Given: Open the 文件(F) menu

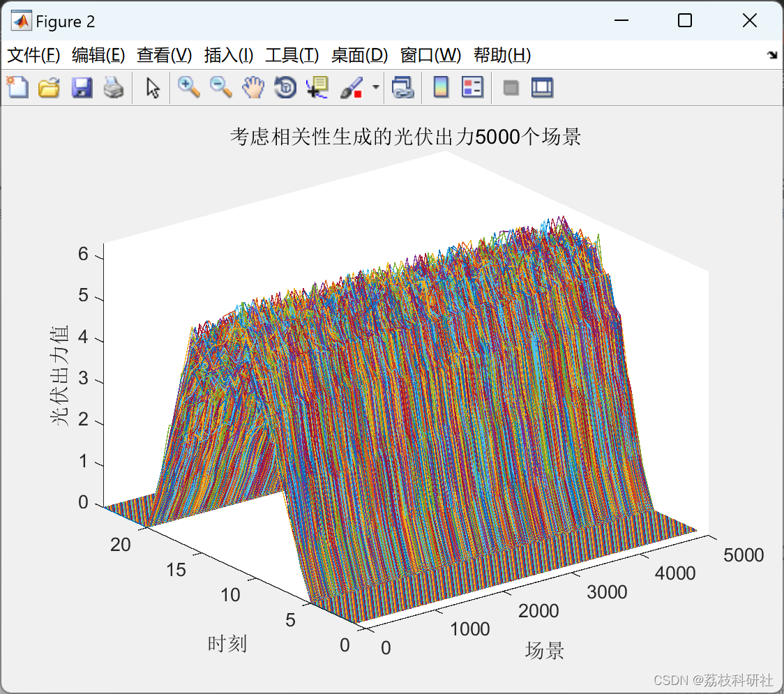Looking at the screenshot, I should pyautogui.click(x=33, y=54).
